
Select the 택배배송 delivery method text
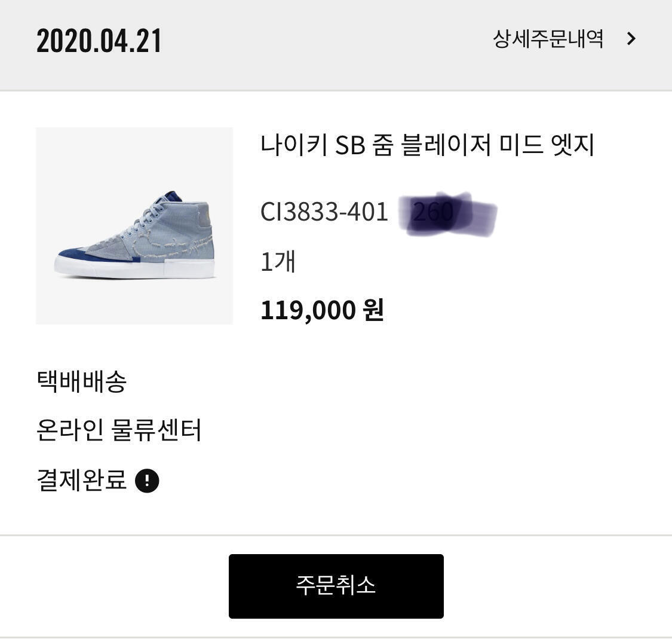(82, 381)
